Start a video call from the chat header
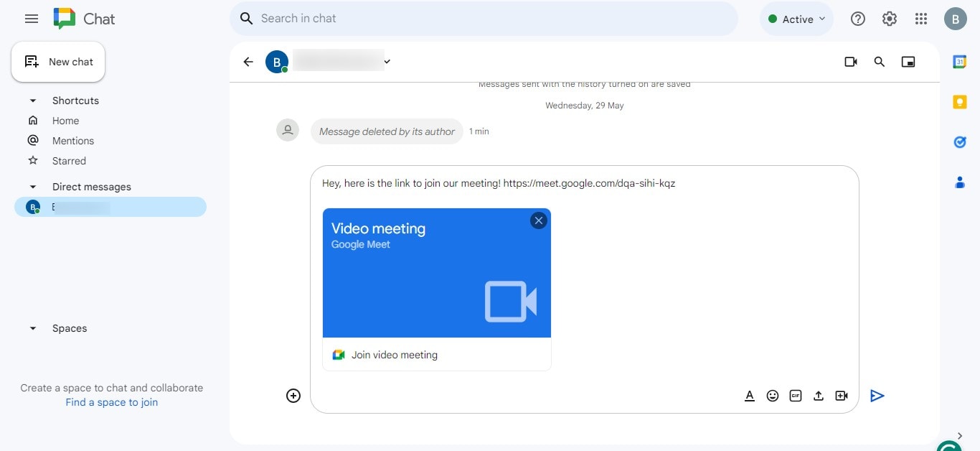The width and height of the screenshot is (980, 451). coord(851,62)
